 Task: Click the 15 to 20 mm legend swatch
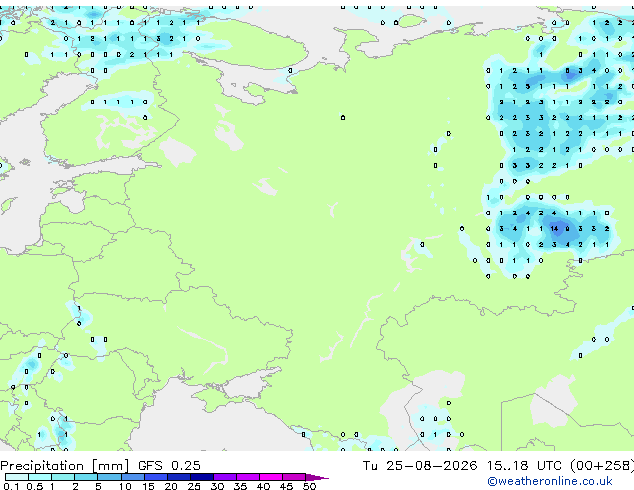tap(155, 477)
